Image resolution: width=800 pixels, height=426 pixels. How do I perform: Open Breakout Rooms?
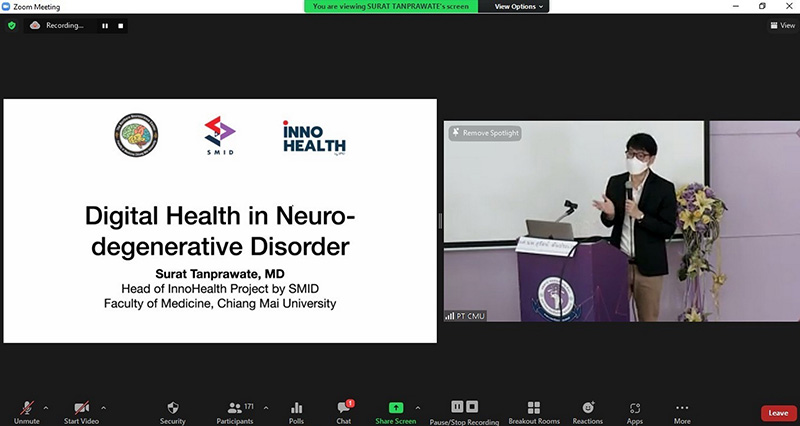[534, 412]
